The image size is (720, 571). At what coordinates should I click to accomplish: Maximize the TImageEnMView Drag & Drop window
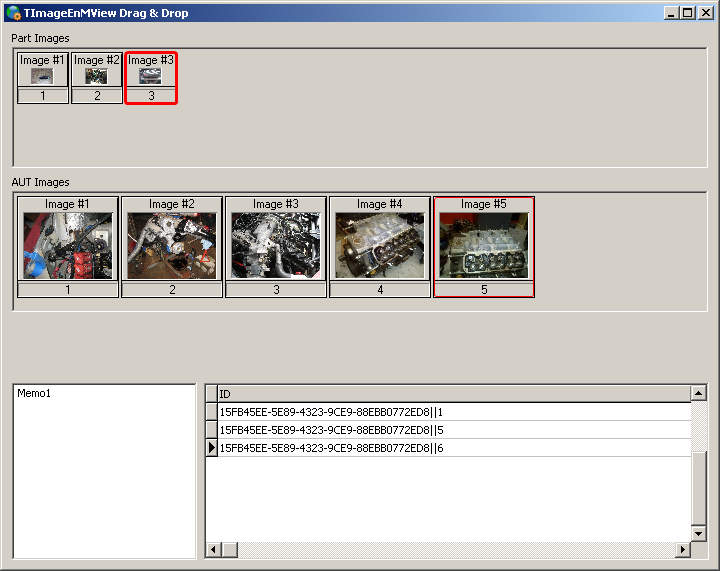687,13
